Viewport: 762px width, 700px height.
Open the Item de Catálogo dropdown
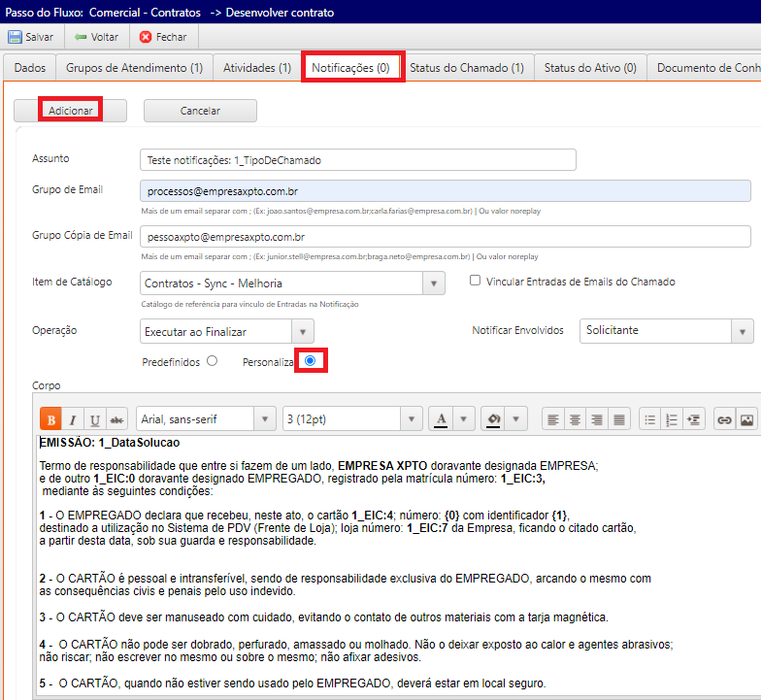433,283
